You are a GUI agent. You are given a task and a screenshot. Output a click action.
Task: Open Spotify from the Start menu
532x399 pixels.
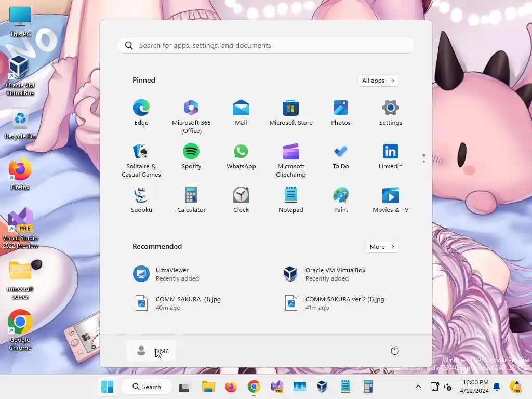click(191, 157)
